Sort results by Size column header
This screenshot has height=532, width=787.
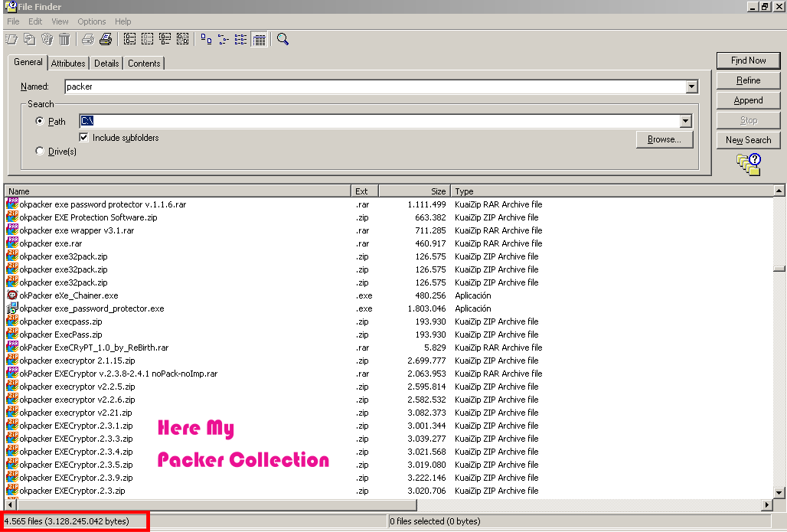[x=413, y=191]
